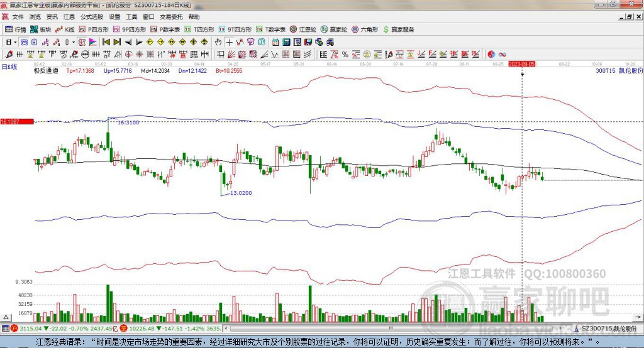Click the SZ300715凯伦股份 status bar tab
The image size is (644, 348).
[x=606, y=329]
